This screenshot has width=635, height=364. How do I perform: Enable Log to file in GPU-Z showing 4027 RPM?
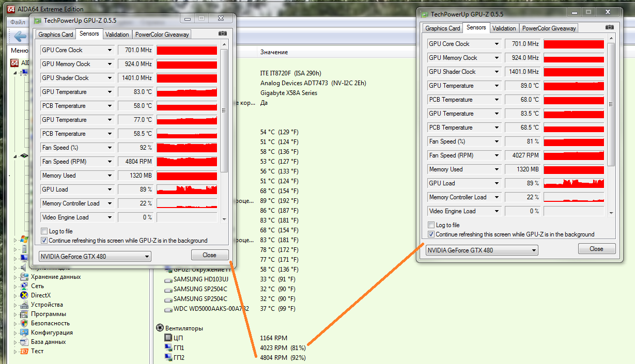[431, 225]
